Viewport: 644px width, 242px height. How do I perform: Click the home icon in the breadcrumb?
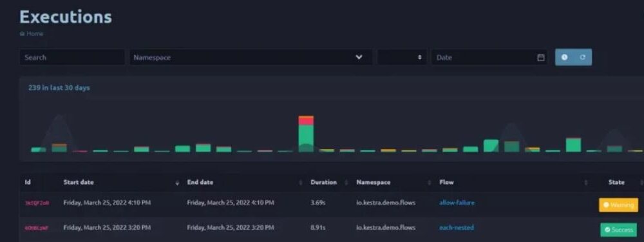(22, 34)
